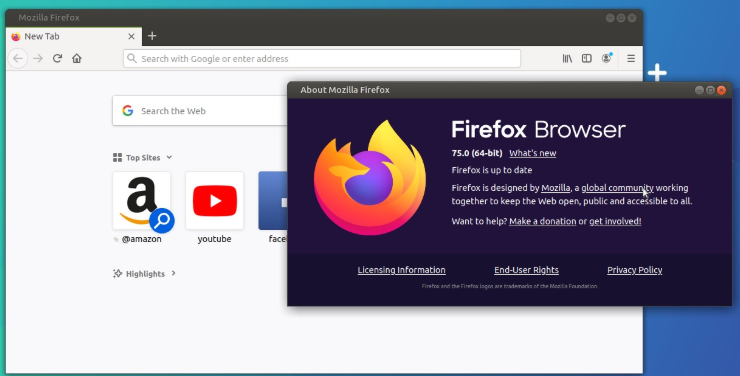Minimize the main Mozilla Firefox window

point(610,18)
